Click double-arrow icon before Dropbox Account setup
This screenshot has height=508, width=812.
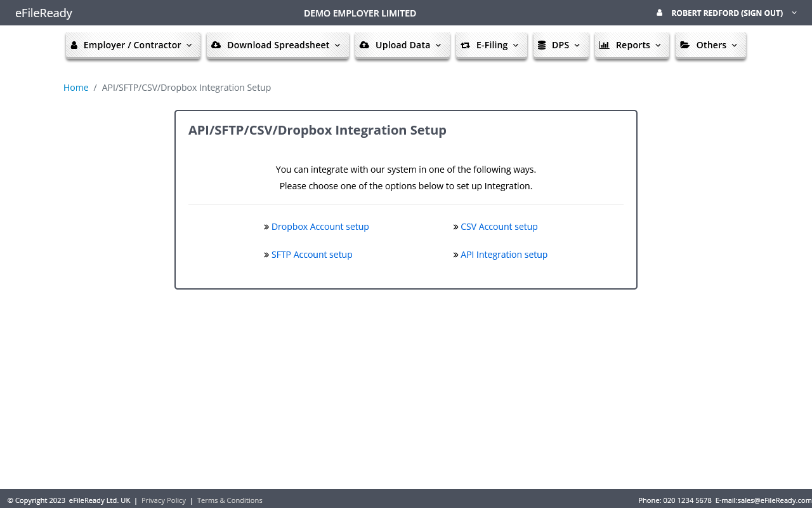click(266, 227)
